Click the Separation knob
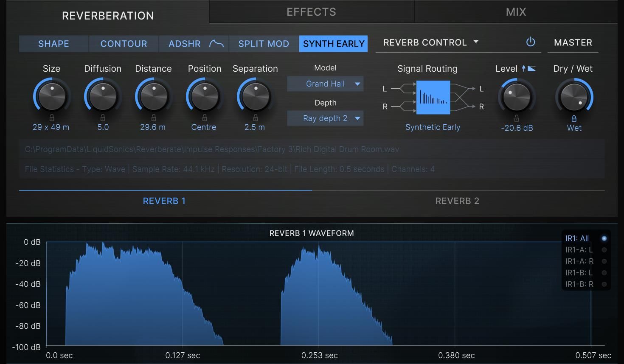 [x=256, y=96]
